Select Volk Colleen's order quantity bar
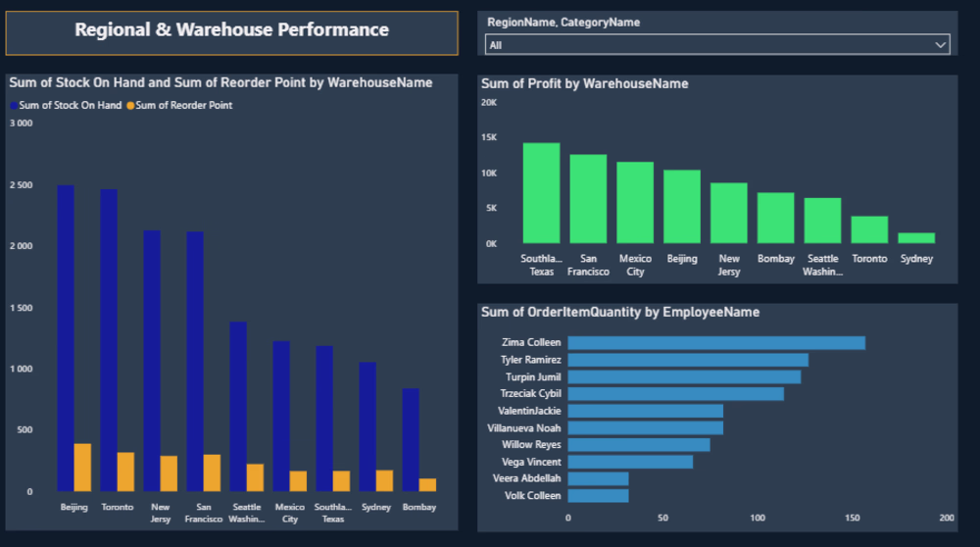The height and width of the screenshot is (547, 980). pos(598,496)
